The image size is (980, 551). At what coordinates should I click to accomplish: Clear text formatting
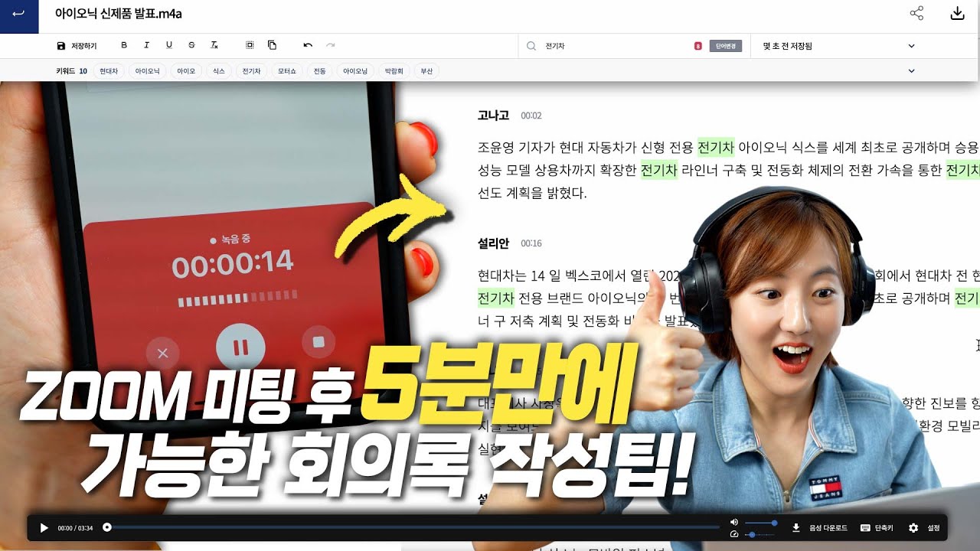tap(214, 45)
